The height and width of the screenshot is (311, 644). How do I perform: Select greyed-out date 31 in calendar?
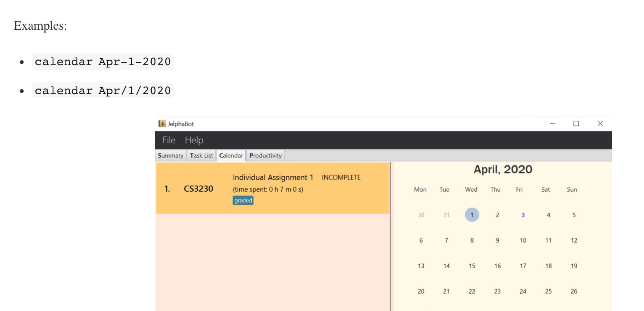click(446, 215)
